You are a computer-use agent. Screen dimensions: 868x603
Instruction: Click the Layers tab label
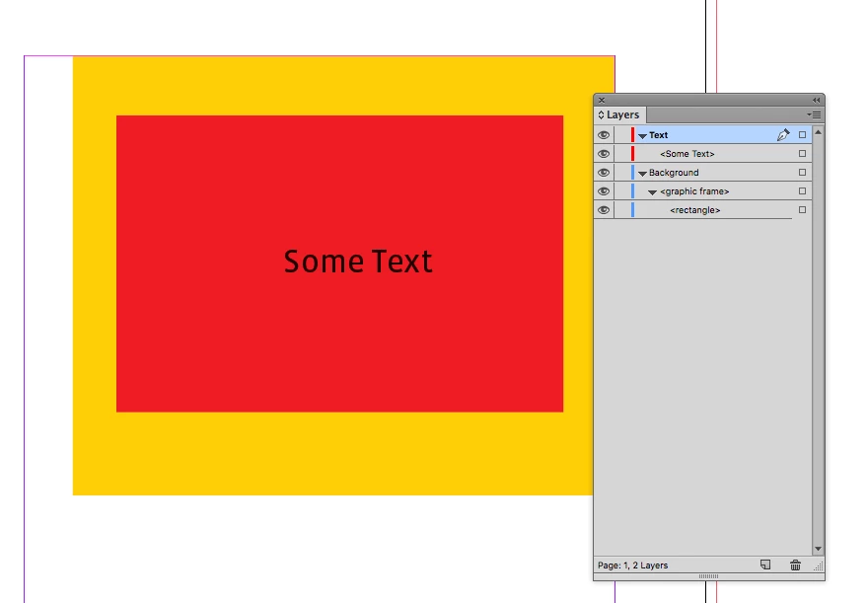[622, 114]
